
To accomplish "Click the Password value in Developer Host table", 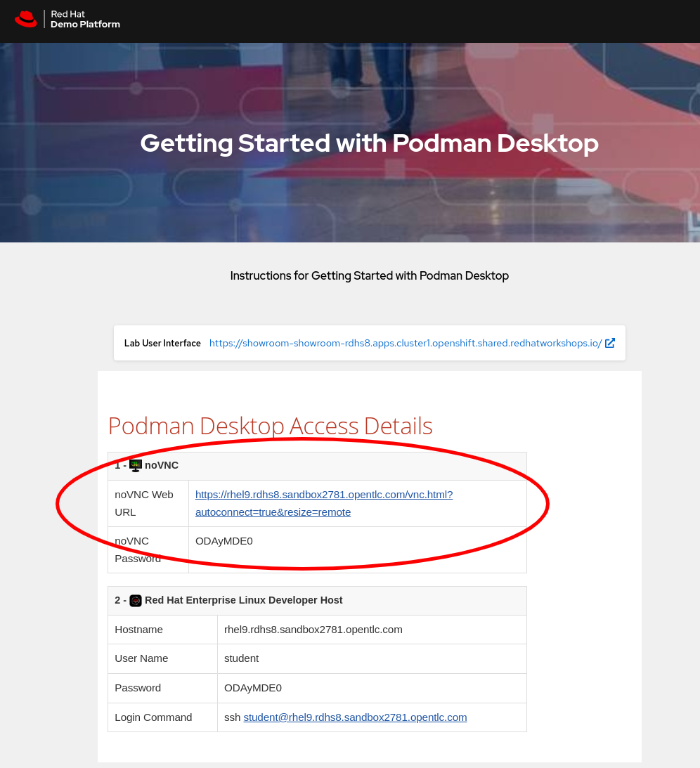I will tap(253, 688).
